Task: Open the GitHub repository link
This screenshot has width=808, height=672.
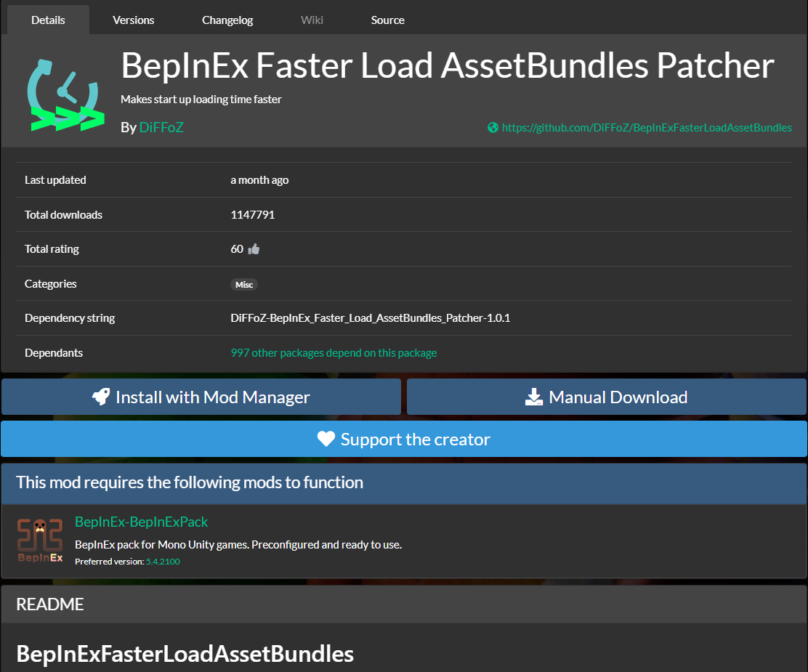Action: [647, 127]
